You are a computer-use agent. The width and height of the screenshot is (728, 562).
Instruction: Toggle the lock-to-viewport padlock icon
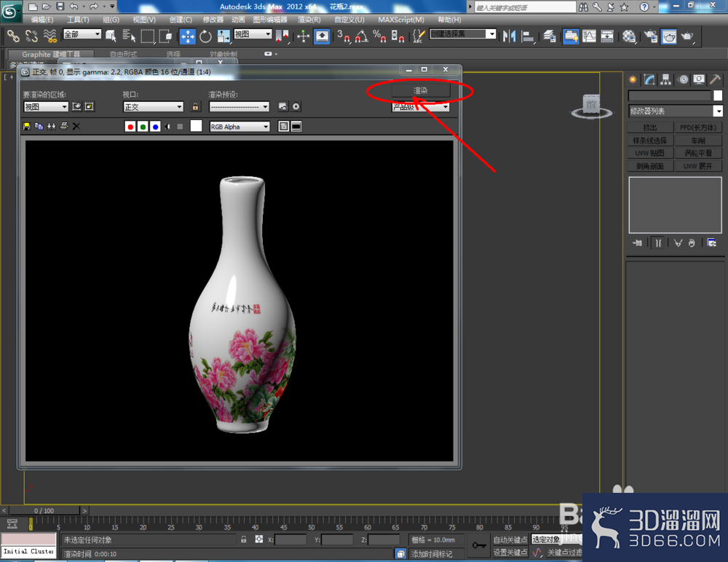(195, 107)
